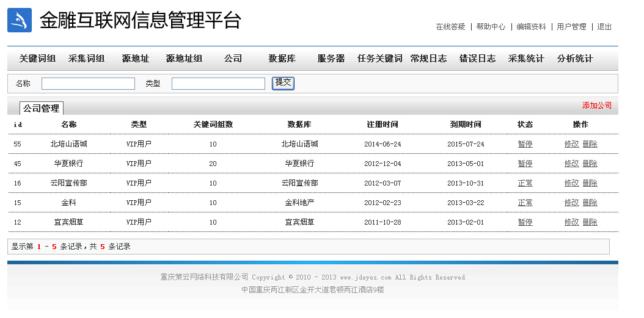This screenshot has width=644, height=318.
Task: Select the 公司管理 tab
Action: click(42, 108)
